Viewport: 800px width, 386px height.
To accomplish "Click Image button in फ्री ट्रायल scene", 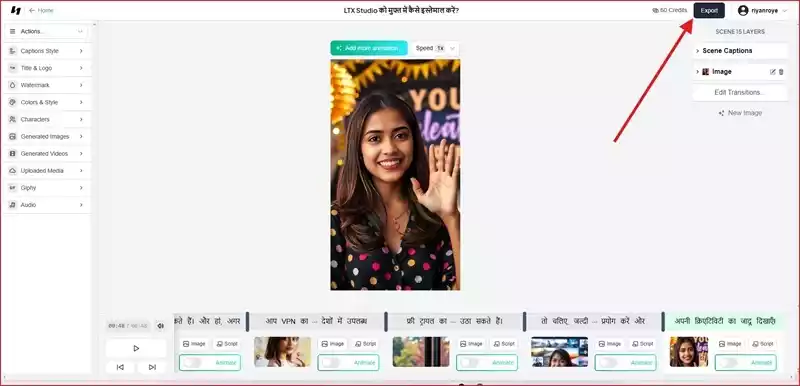I will [471, 344].
